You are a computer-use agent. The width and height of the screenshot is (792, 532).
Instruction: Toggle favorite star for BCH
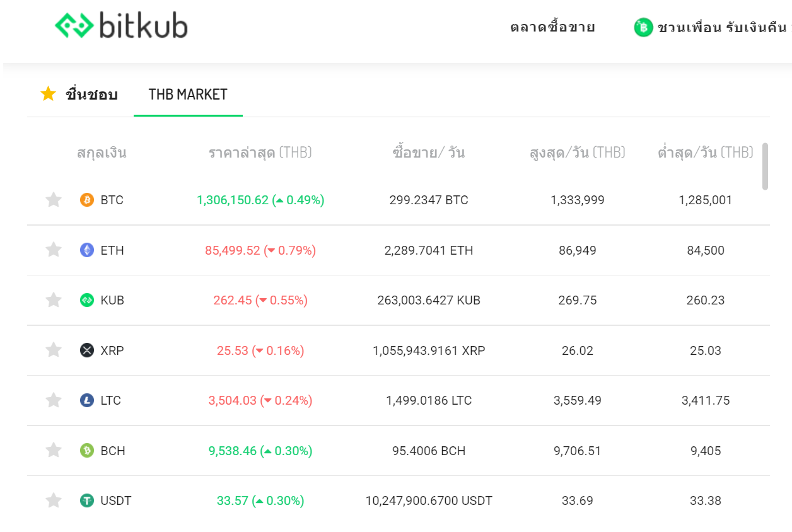[54, 450]
